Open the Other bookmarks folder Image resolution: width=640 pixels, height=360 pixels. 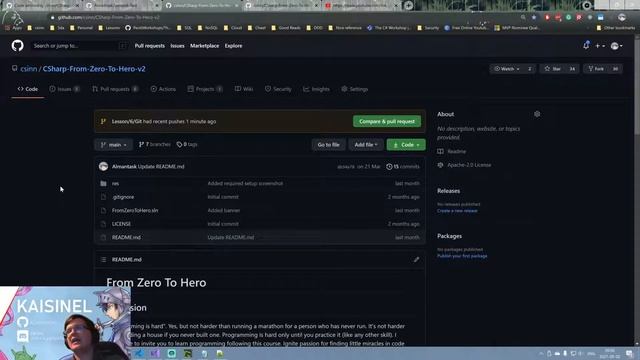coord(616,28)
